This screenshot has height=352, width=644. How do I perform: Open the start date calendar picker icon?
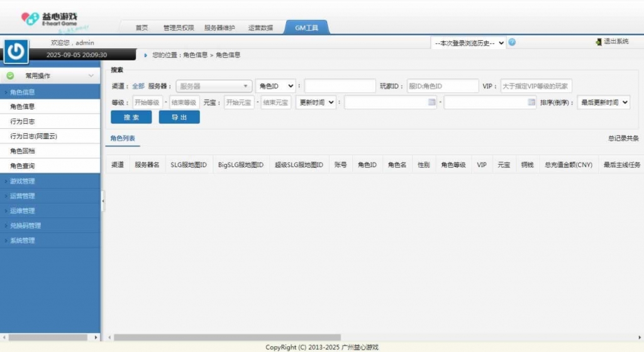pyautogui.click(x=431, y=102)
